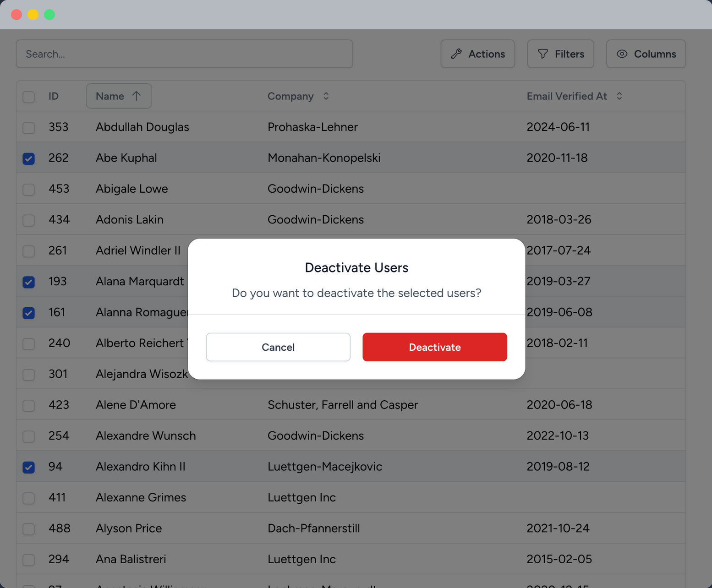Check the row for Alexandre Wunsch

[x=29, y=436]
